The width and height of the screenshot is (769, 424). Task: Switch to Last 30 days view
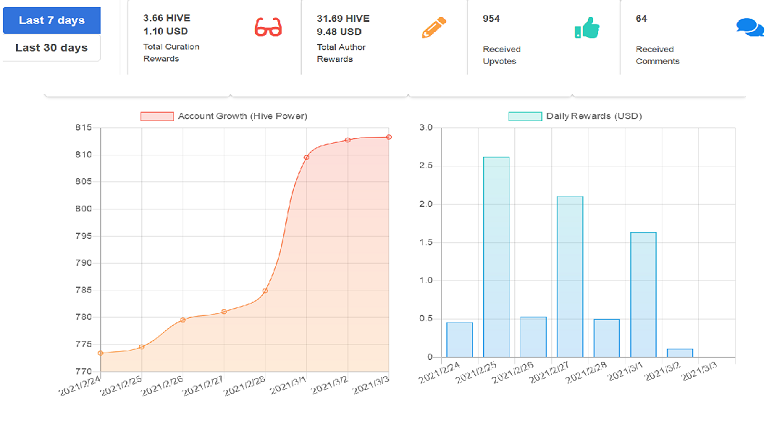[x=51, y=48]
